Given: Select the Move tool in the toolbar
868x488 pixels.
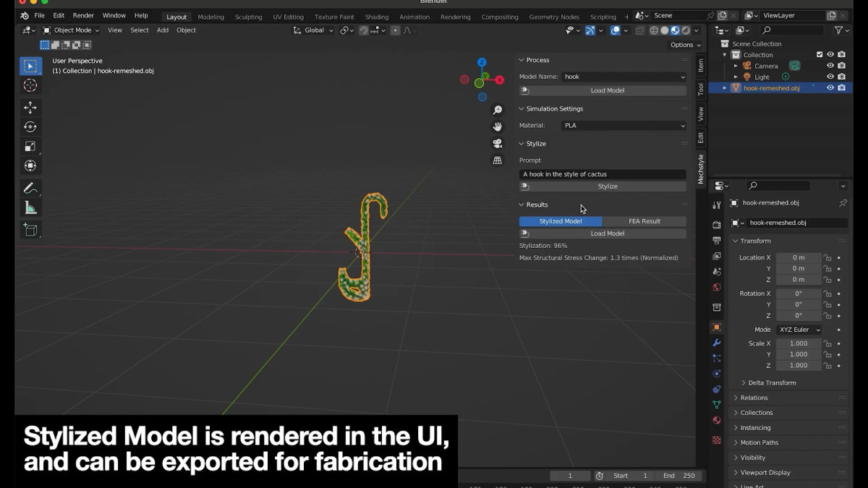Looking at the screenshot, I should coord(30,106).
